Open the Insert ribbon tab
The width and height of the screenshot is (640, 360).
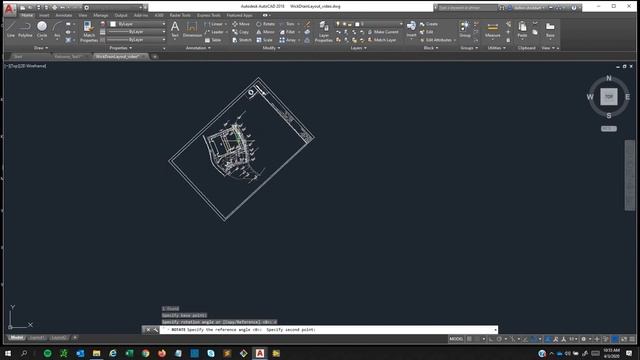coord(44,15)
